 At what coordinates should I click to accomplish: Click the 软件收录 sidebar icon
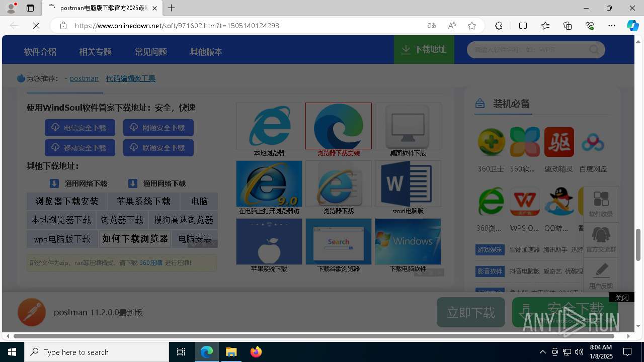click(x=601, y=204)
